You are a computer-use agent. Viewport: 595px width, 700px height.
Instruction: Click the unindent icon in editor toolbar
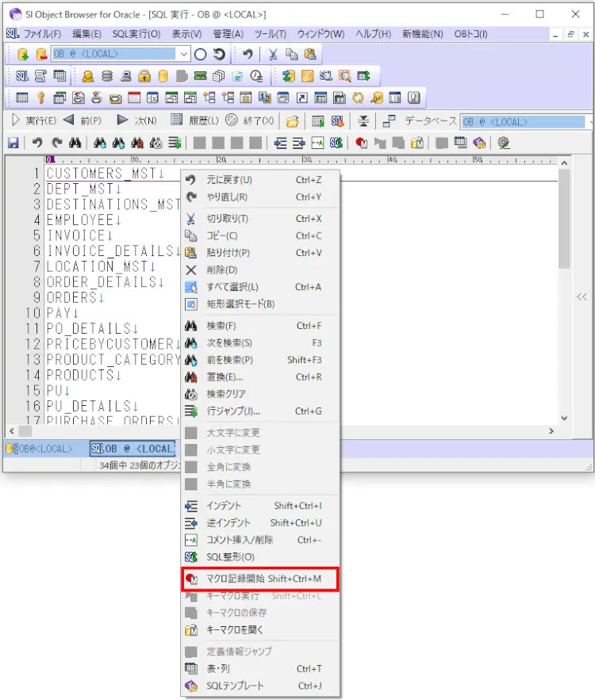(x=299, y=143)
